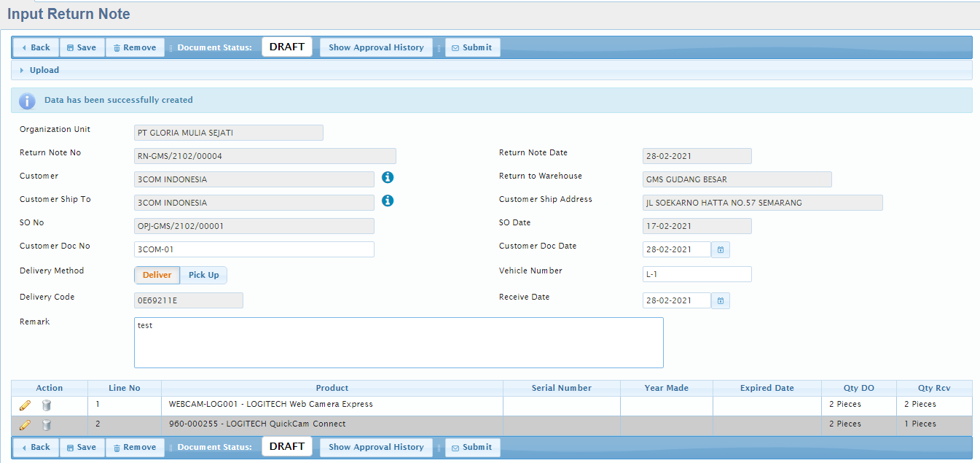This screenshot has height=463, width=980.
Task: Focus the Vehicle Number field
Action: [x=696, y=274]
